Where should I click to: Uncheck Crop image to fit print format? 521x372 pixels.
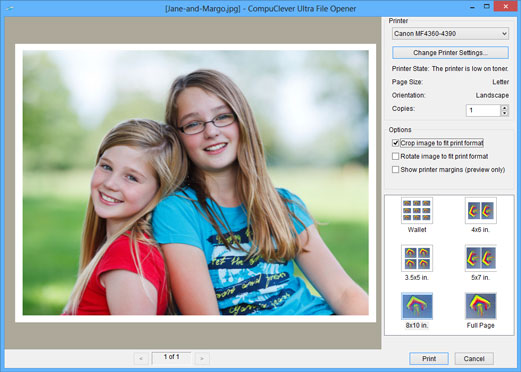396,143
